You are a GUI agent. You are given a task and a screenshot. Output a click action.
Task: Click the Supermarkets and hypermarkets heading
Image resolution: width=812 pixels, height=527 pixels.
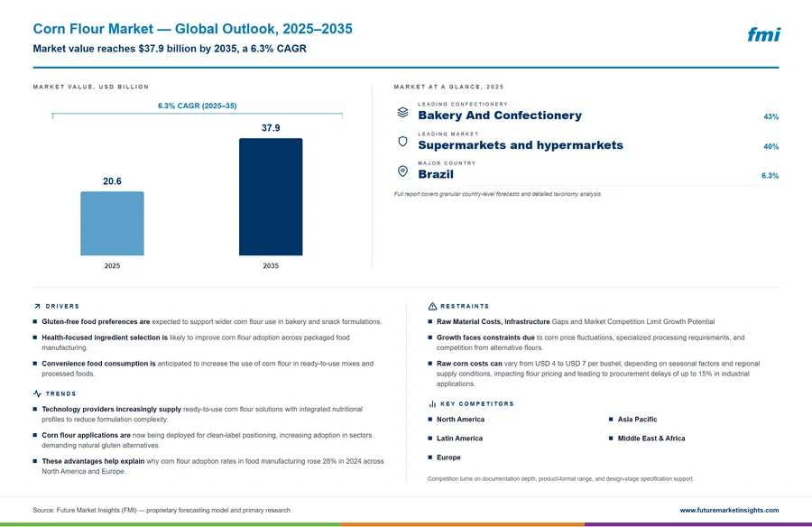[521, 145]
